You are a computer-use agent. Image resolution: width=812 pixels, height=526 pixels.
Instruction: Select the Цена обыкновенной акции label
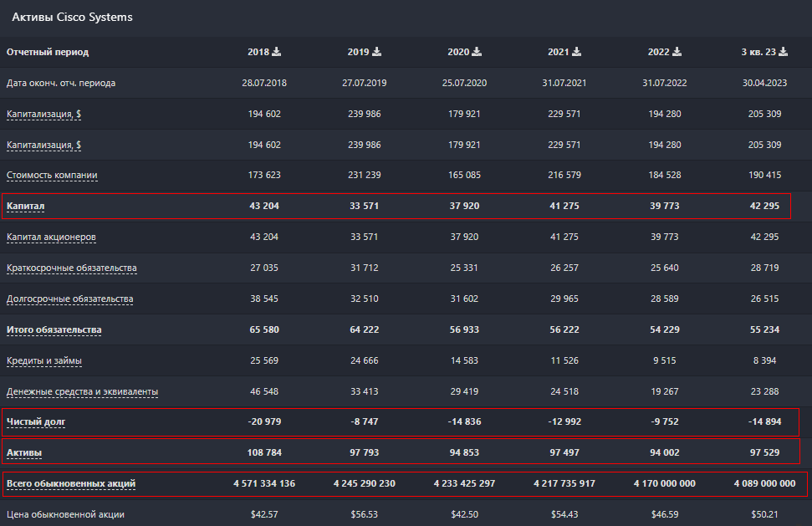[x=65, y=514]
